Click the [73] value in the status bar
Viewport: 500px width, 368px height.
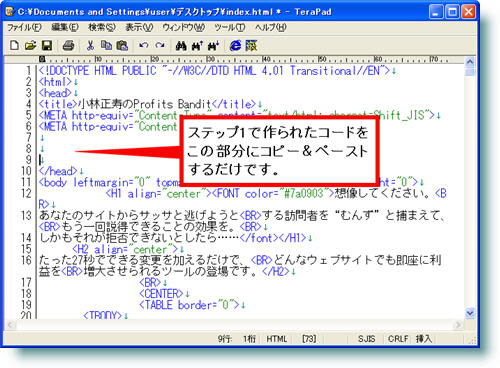pos(309,339)
